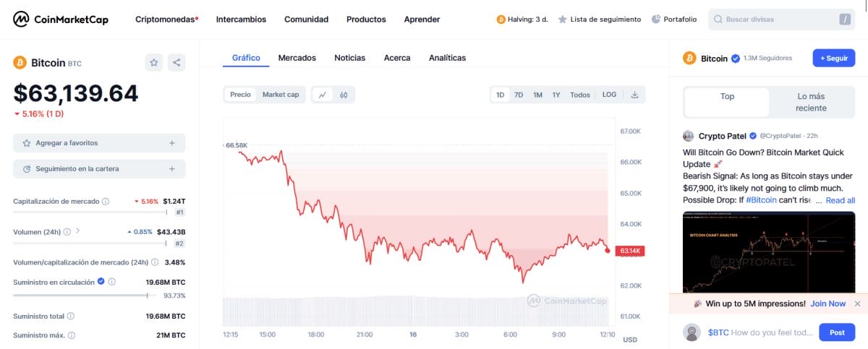Switch feed to Lo más reciente

tap(811, 102)
